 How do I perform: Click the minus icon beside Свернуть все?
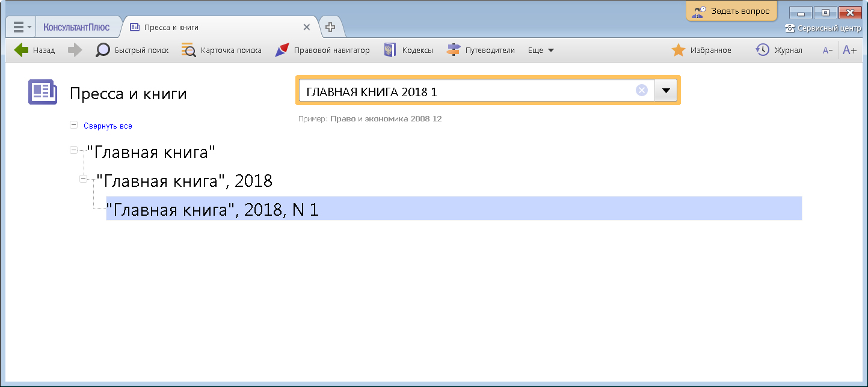pyautogui.click(x=73, y=125)
